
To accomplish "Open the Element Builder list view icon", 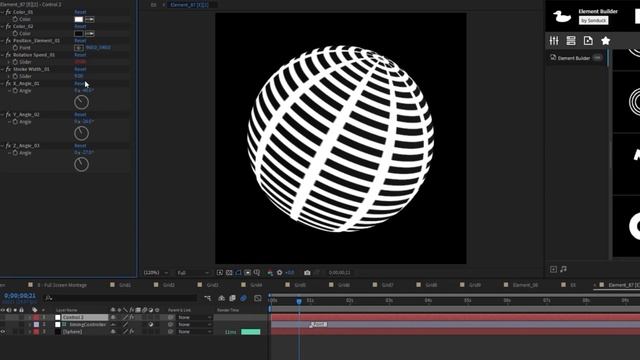I will (571, 40).
